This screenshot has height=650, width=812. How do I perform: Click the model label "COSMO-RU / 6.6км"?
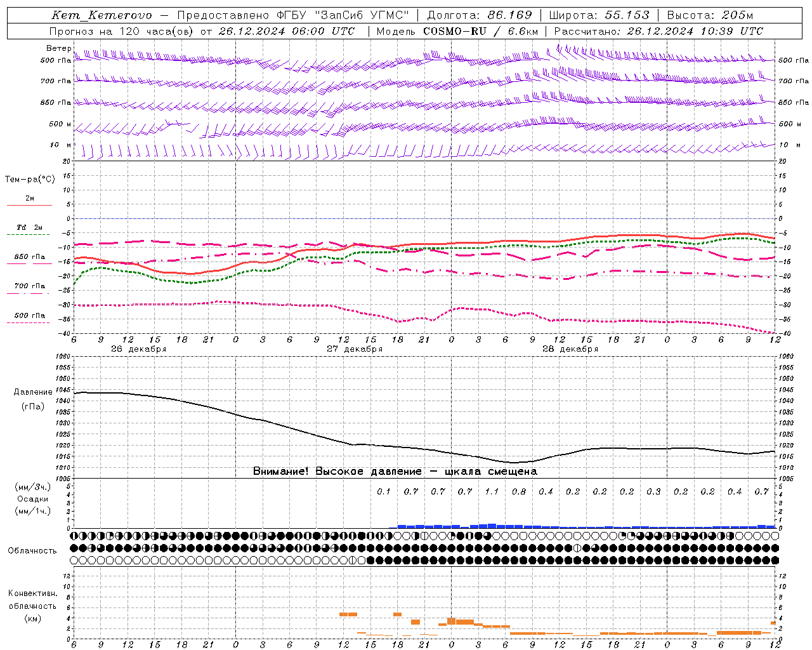(x=481, y=31)
